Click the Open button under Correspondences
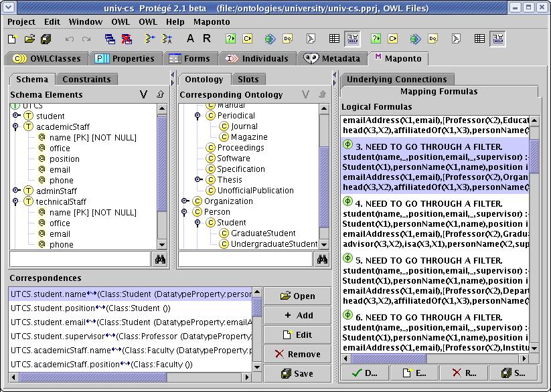This screenshot has height=392, width=551. pyautogui.click(x=297, y=296)
